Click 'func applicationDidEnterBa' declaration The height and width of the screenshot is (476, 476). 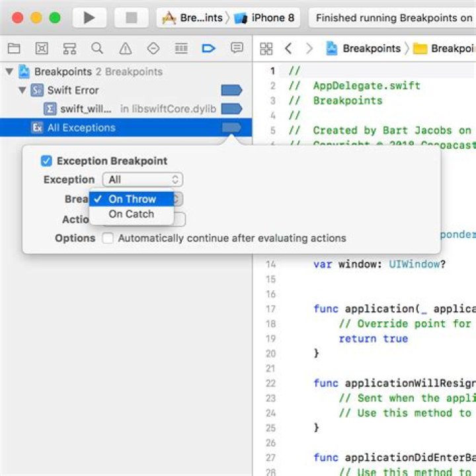click(395, 457)
